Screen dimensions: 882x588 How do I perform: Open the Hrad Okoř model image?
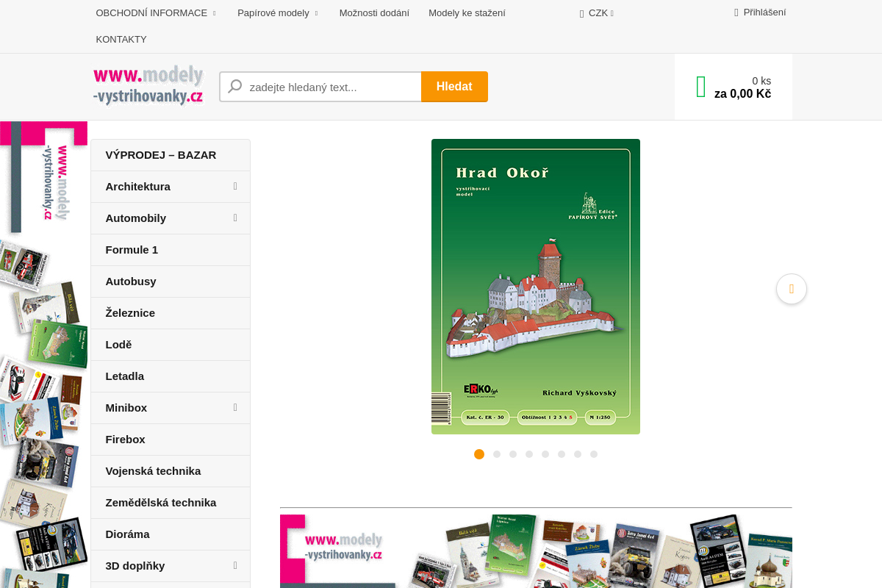pos(535,287)
